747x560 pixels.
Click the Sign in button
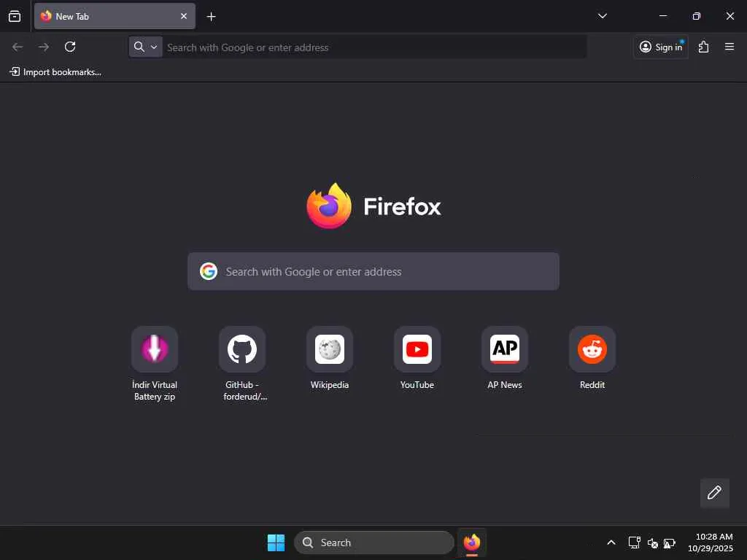[661, 47]
